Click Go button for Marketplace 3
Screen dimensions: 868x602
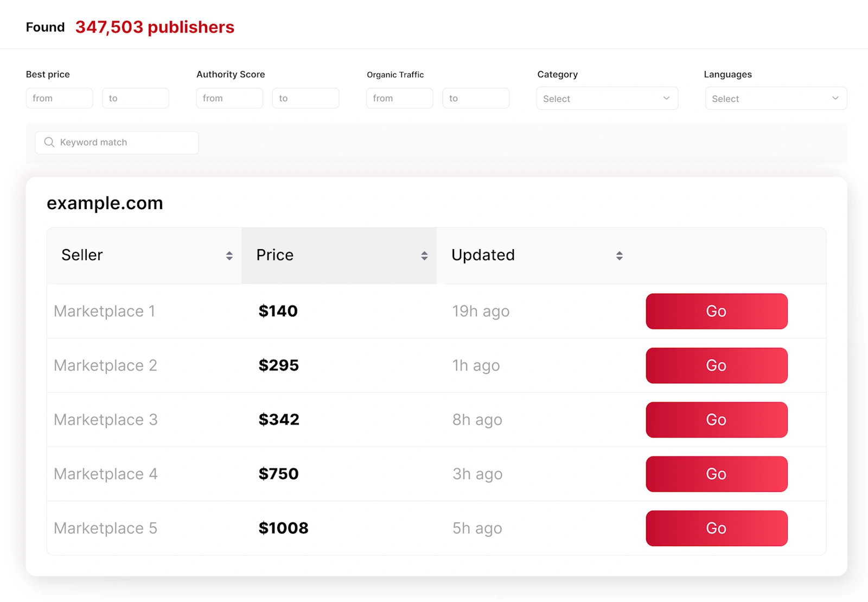716,420
